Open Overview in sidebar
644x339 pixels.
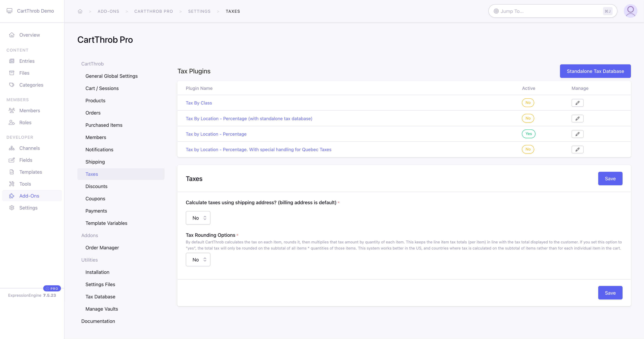pos(30,35)
